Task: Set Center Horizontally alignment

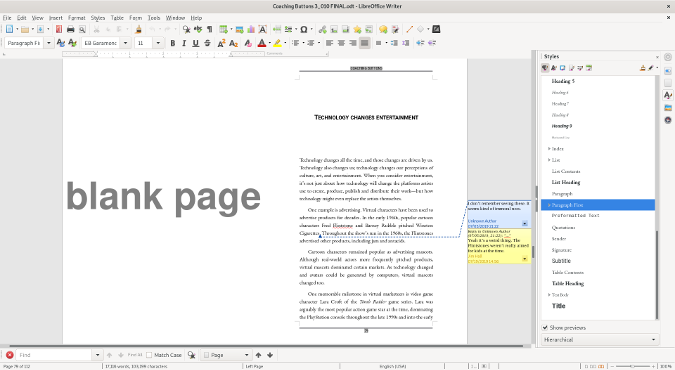Action: [341, 43]
